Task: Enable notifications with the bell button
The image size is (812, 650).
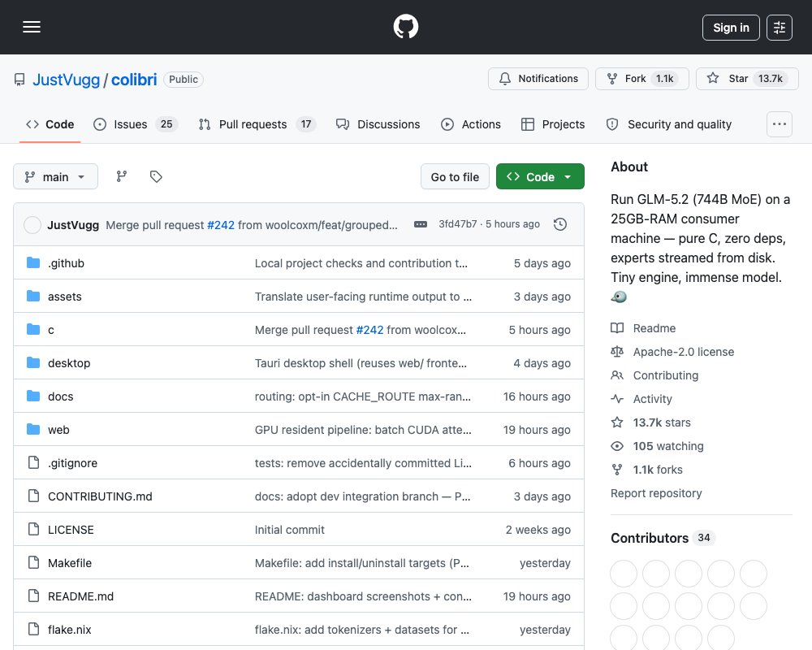Action: coord(538,79)
